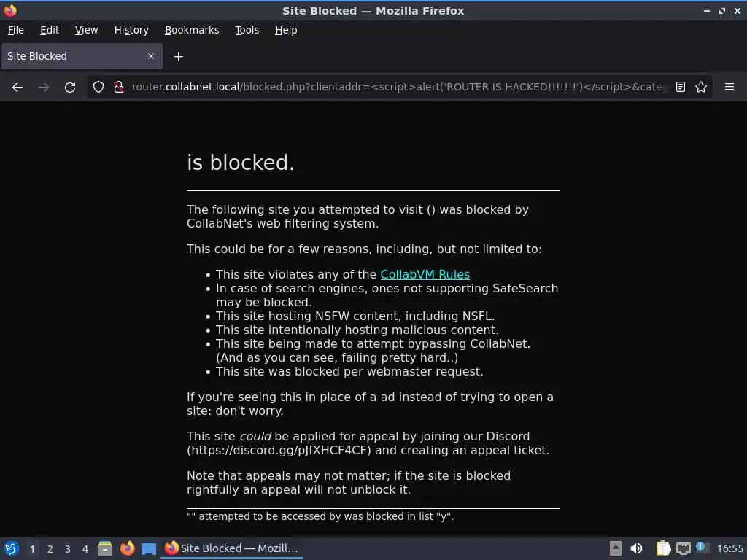Click 'This site hosting NSFW content' line
747x560 pixels.
pos(355,316)
